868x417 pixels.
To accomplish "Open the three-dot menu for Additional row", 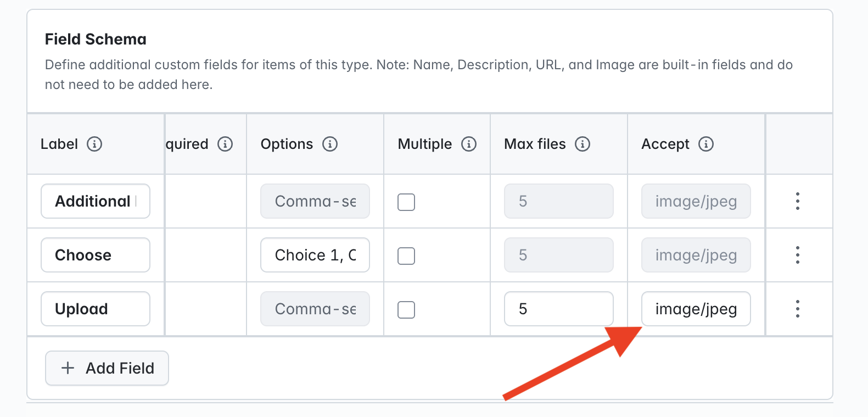I will (x=798, y=201).
